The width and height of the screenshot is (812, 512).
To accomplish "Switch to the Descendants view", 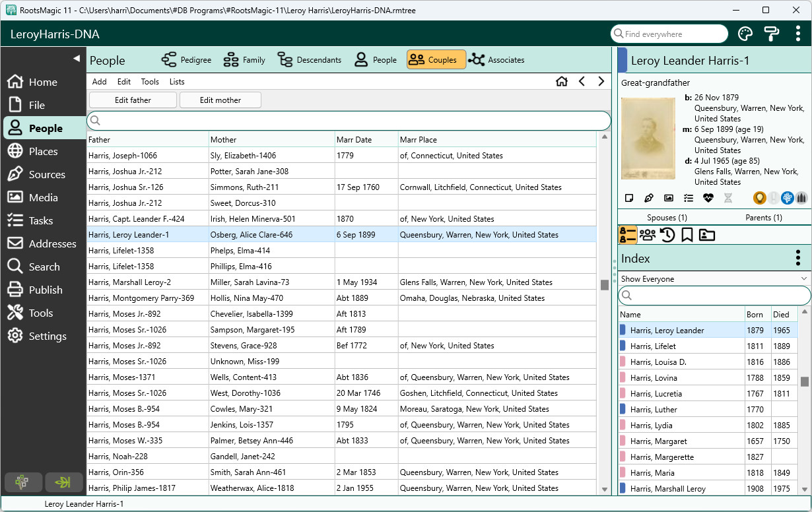I will coord(310,60).
